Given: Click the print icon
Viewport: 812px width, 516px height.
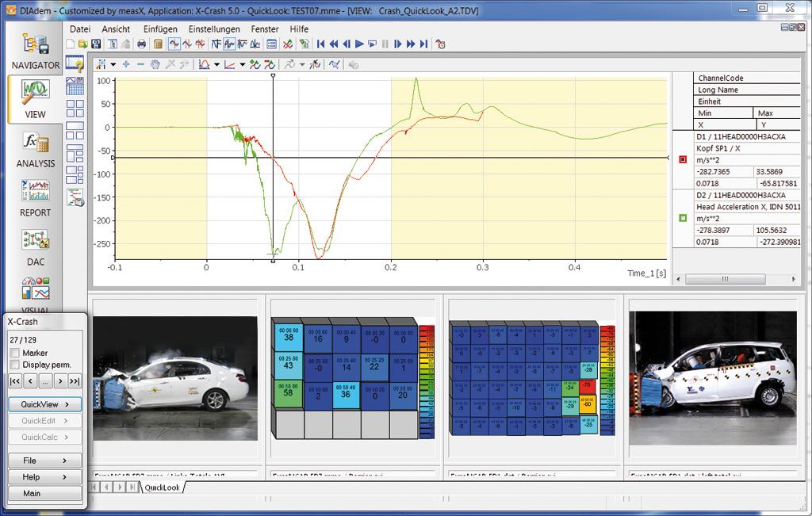Looking at the screenshot, I should coord(141,44).
